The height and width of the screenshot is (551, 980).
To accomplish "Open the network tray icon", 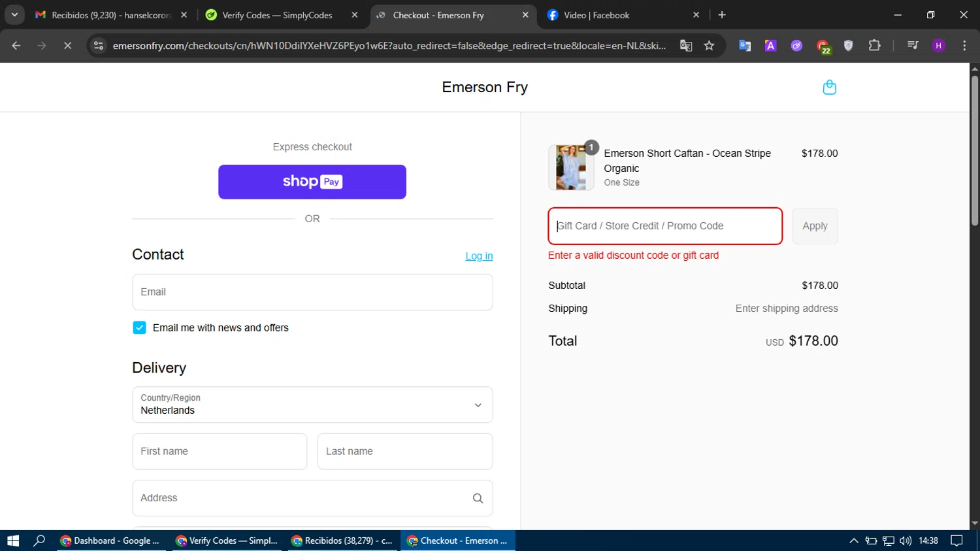I will pos(889,541).
